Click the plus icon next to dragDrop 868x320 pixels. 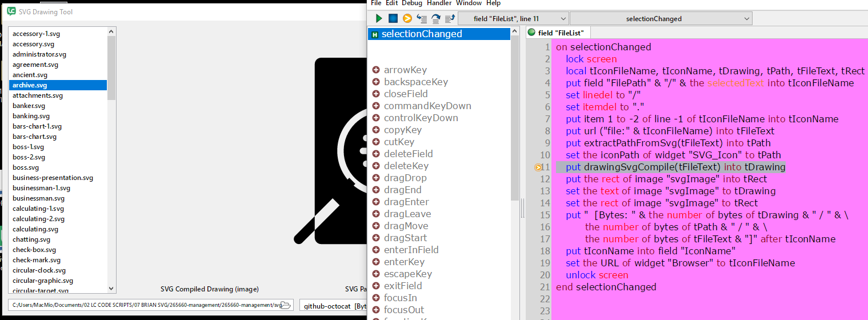[376, 178]
